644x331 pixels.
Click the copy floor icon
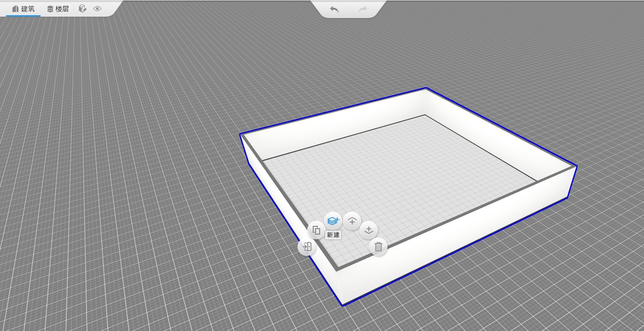point(316,230)
